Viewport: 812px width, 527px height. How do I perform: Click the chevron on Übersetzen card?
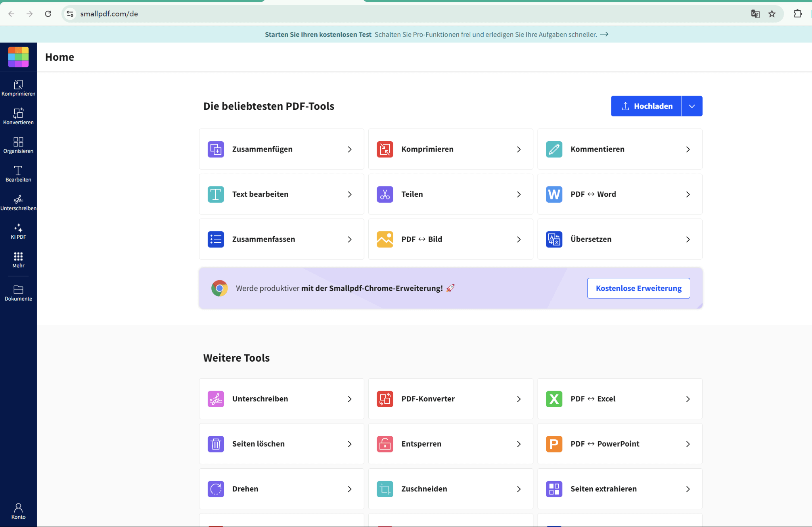(688, 240)
